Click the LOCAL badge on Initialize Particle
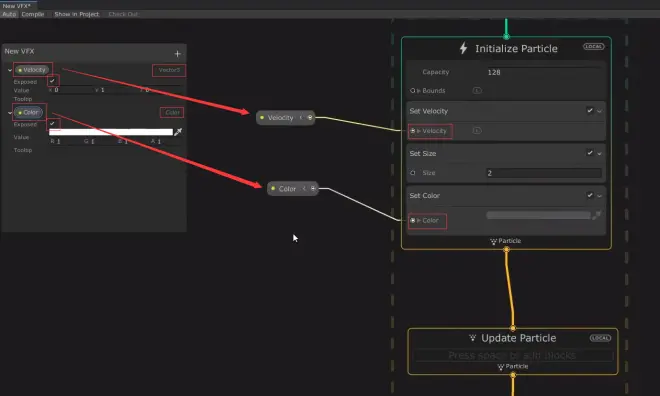This screenshot has width=660, height=396. [x=593, y=46]
